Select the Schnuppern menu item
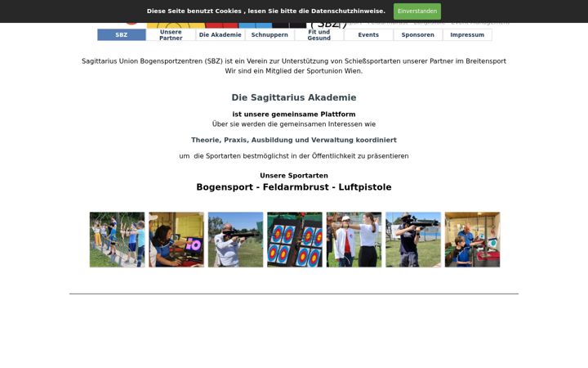Image resolution: width=588 pixels, height=368 pixels. point(269,35)
